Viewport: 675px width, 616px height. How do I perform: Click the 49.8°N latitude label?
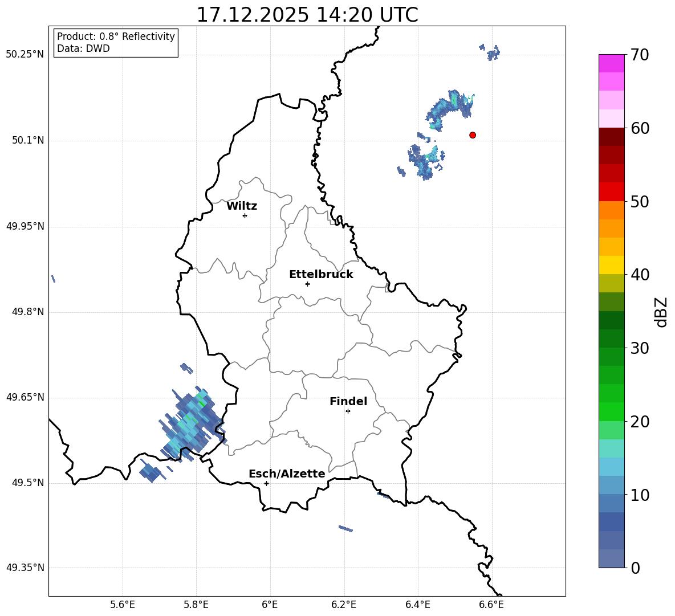pos(29,312)
